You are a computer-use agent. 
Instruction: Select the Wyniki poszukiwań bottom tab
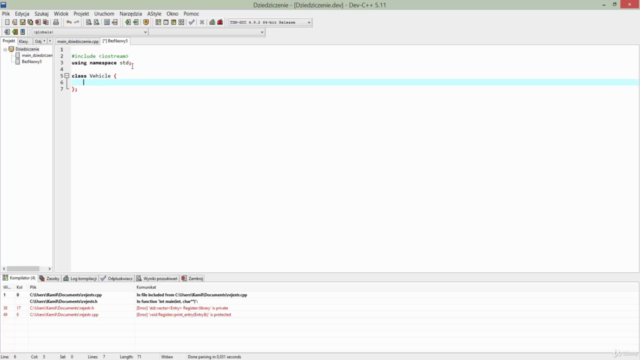click(x=157, y=278)
